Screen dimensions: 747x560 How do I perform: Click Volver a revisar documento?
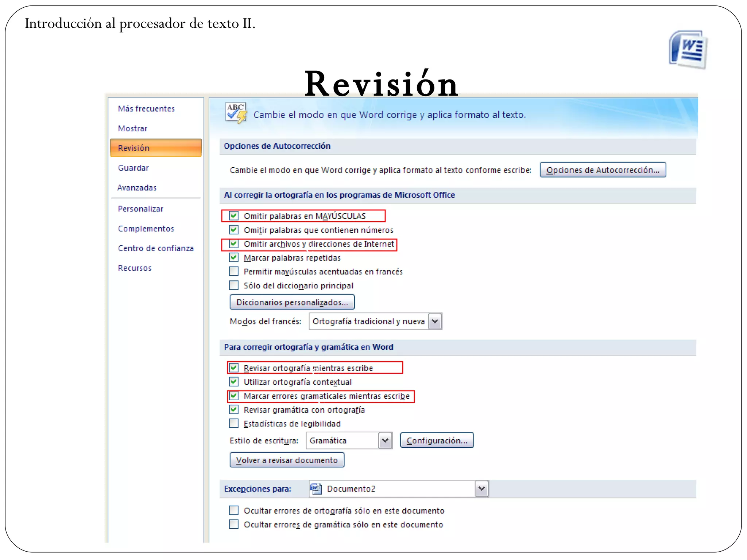287,460
